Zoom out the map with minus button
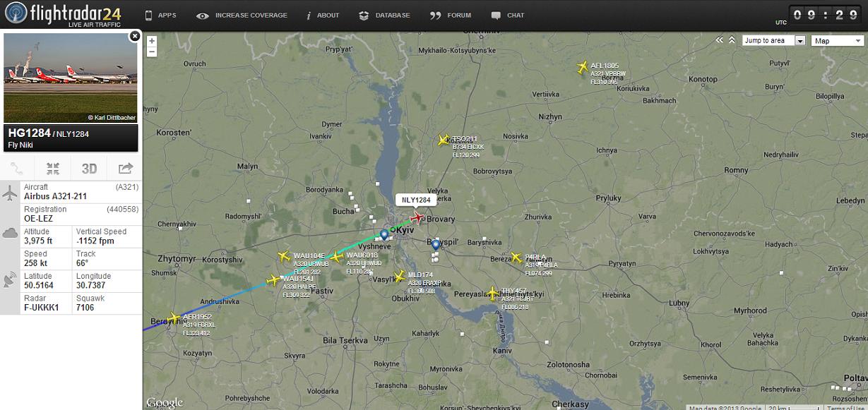868x410 pixels. [152, 52]
